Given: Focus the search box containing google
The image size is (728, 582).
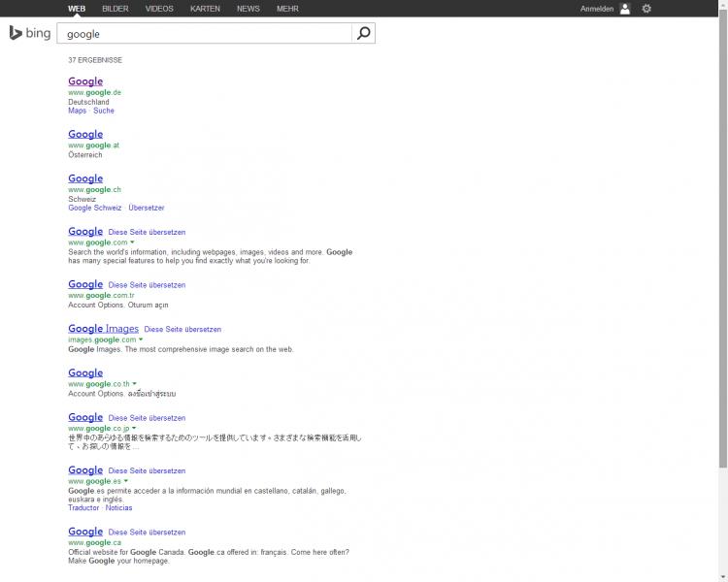Looking at the screenshot, I should [x=204, y=33].
